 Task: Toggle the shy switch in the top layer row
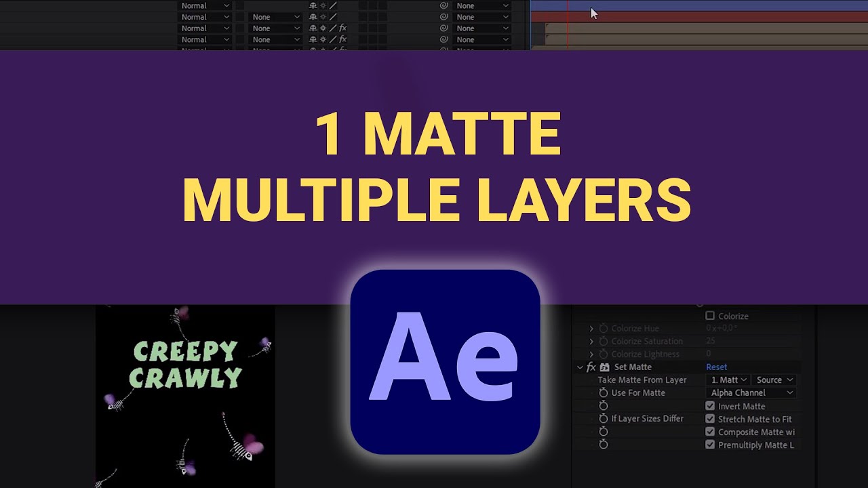313,5
